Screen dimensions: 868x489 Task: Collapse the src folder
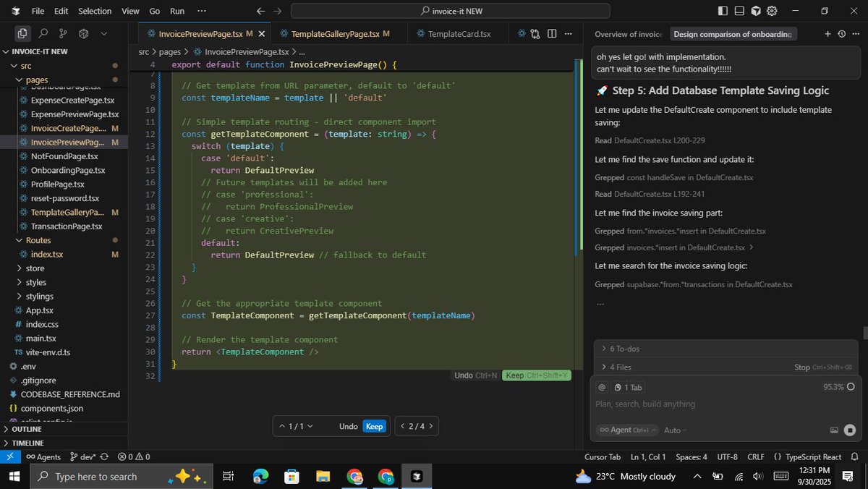pyautogui.click(x=64, y=66)
